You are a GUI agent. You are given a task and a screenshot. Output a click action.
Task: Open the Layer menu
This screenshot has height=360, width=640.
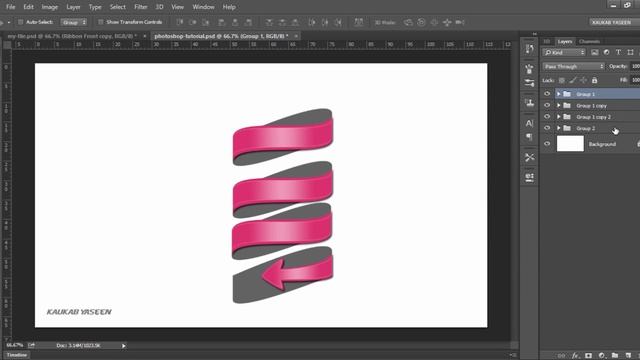tap(73, 7)
